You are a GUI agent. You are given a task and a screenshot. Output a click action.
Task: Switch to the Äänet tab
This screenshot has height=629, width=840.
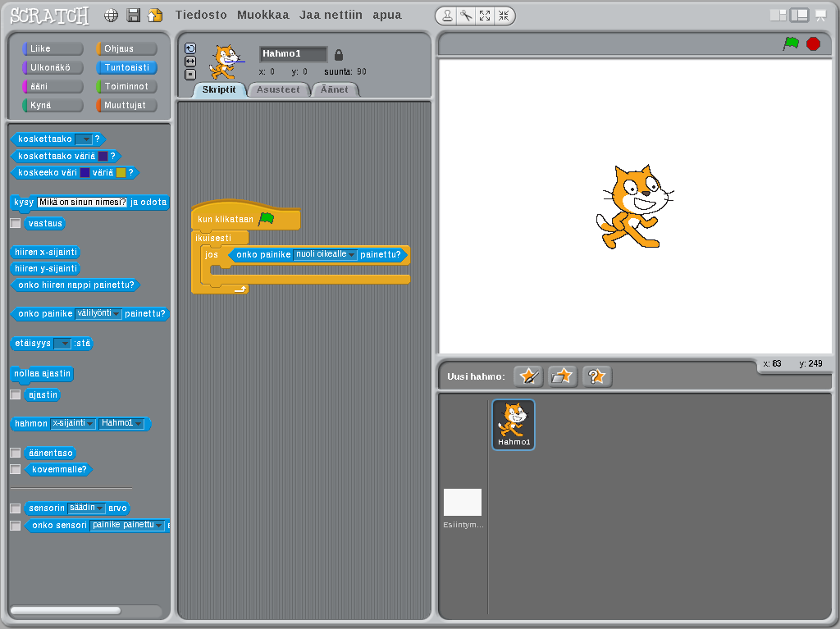coord(335,89)
